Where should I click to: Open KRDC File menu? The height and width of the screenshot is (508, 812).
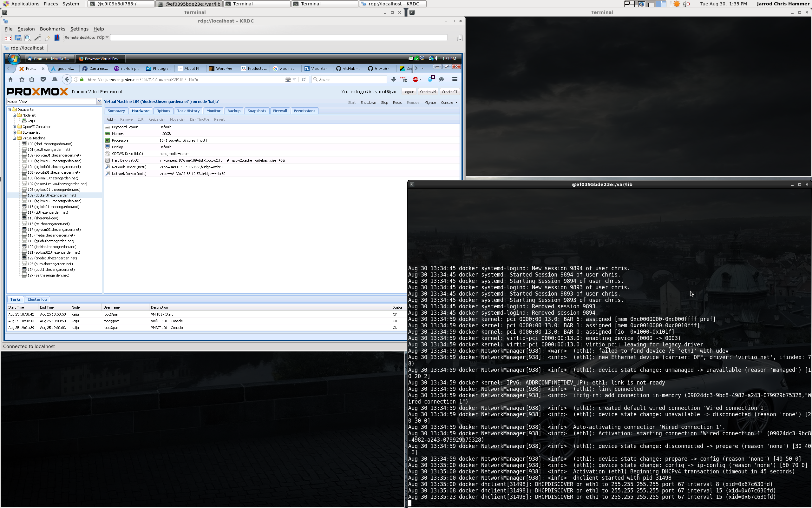point(9,29)
